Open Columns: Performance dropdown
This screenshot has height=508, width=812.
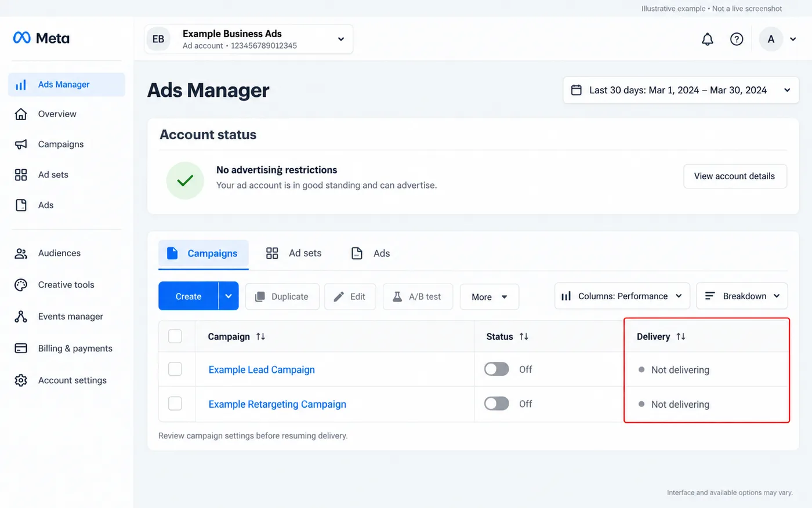pos(622,296)
